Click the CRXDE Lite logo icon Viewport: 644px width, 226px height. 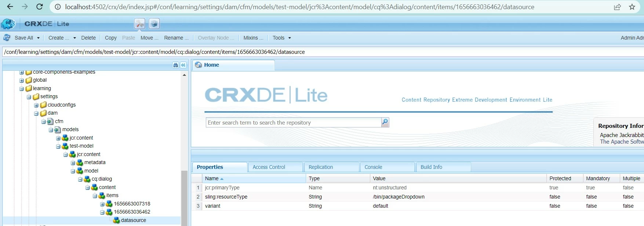coord(8,24)
